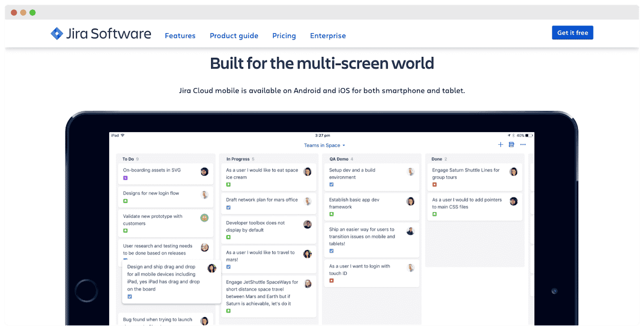Click assignee avatar on On-boarding assets card
Image resolution: width=644 pixels, height=330 pixels.
pyautogui.click(x=204, y=171)
